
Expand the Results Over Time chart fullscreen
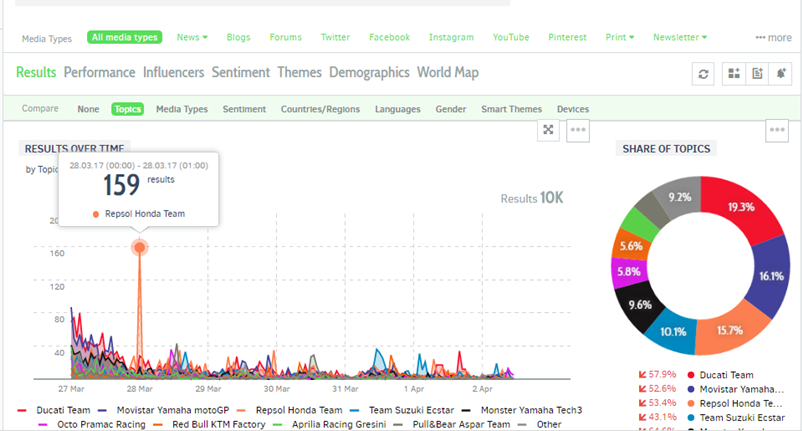pos(548,130)
